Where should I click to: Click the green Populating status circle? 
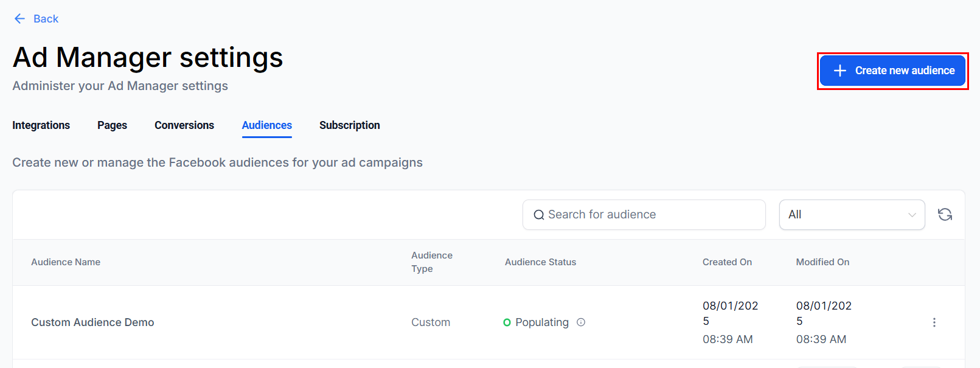click(x=507, y=322)
